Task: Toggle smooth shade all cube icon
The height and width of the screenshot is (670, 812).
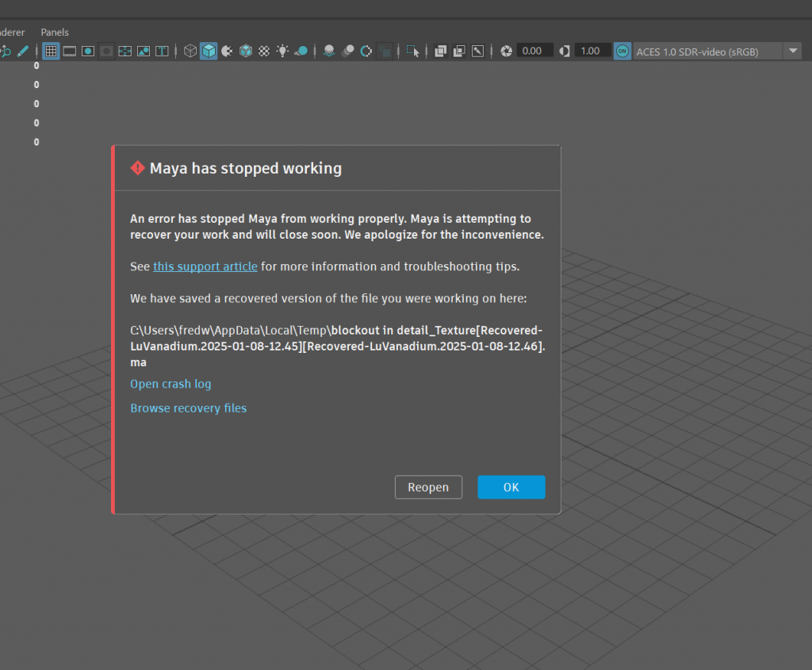Action: click(209, 52)
